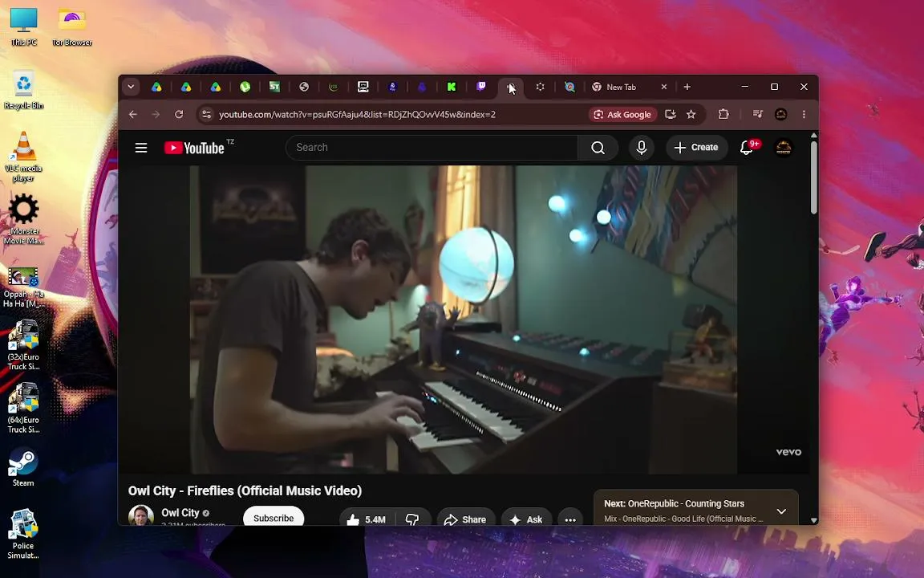Search with your voice microphone
Image resolution: width=924 pixels, height=578 pixels.
click(641, 148)
